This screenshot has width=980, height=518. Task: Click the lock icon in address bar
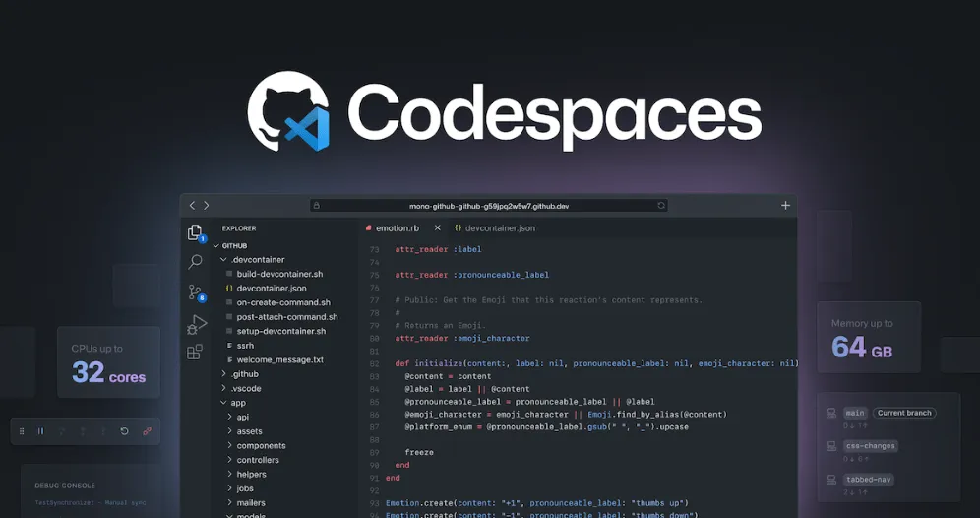coord(316,205)
